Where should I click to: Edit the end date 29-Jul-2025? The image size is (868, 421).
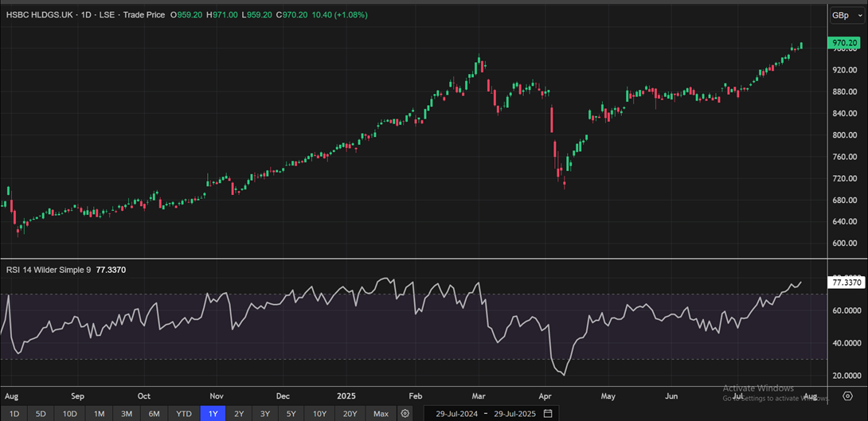[x=514, y=414]
